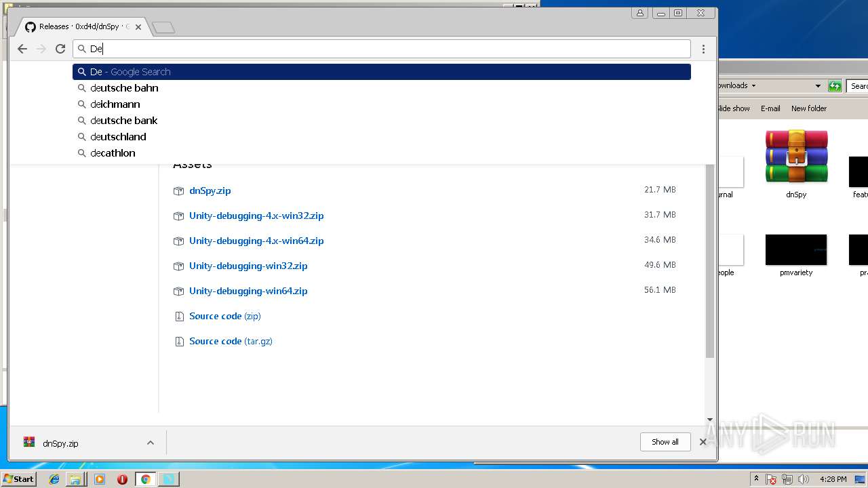Pick the 'deutschland' suggestion
The height and width of the screenshot is (488, 868).
click(382, 137)
